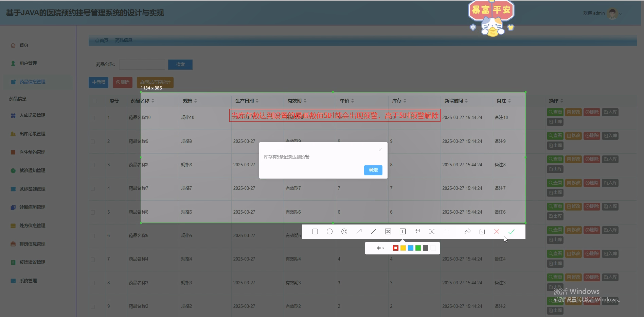The width and height of the screenshot is (644, 317).
Task: Pick the blue color swatch
Action: point(411,248)
